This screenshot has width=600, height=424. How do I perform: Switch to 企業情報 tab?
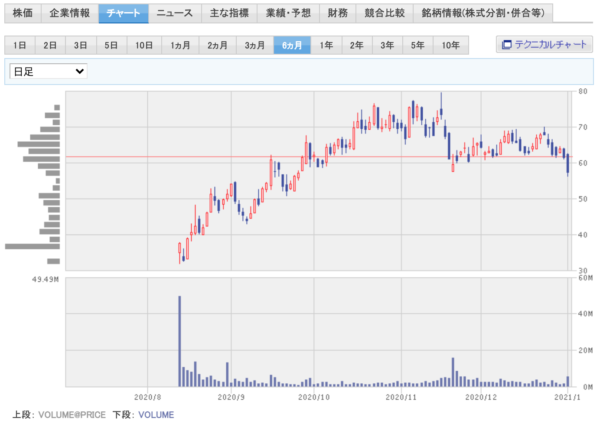point(70,13)
